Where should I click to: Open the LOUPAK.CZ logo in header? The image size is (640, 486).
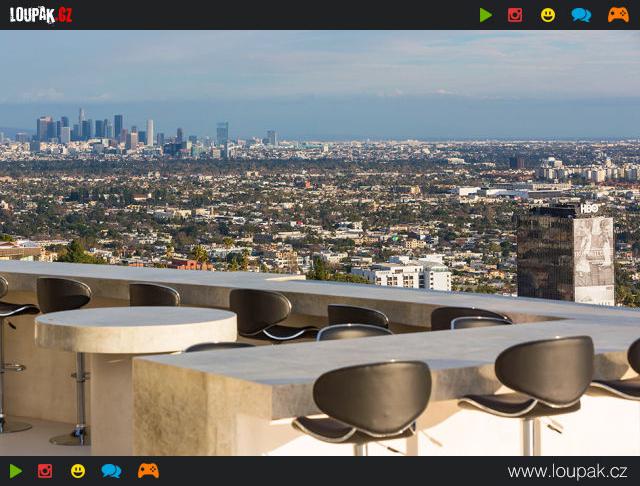point(41,15)
